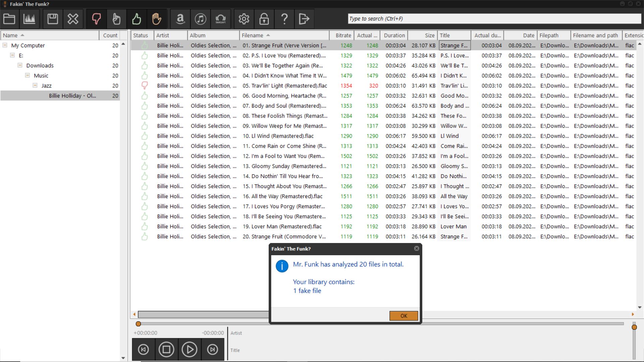The height and width of the screenshot is (362, 644).
Task: Click the unlock padlock toolbar icon
Action: coord(264,19)
